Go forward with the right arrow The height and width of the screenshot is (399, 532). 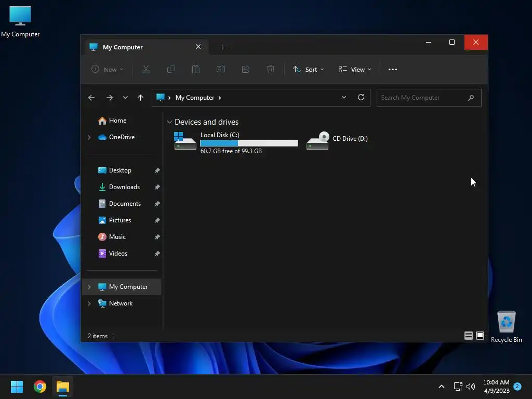tap(109, 98)
